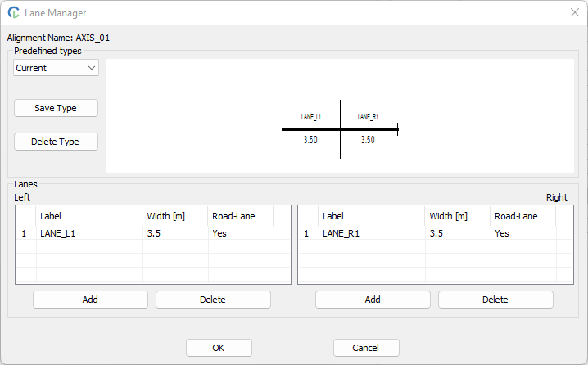Viewport: 588px width, 365px height.
Task: Select LANE_L1 label in left table
Action: (58, 233)
